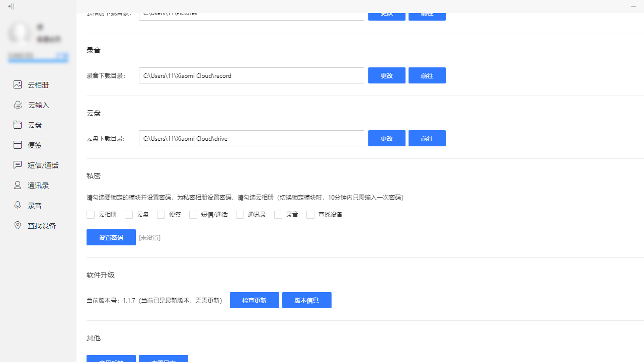Enable the 云相册 privacy lock checkbox

tap(91, 215)
